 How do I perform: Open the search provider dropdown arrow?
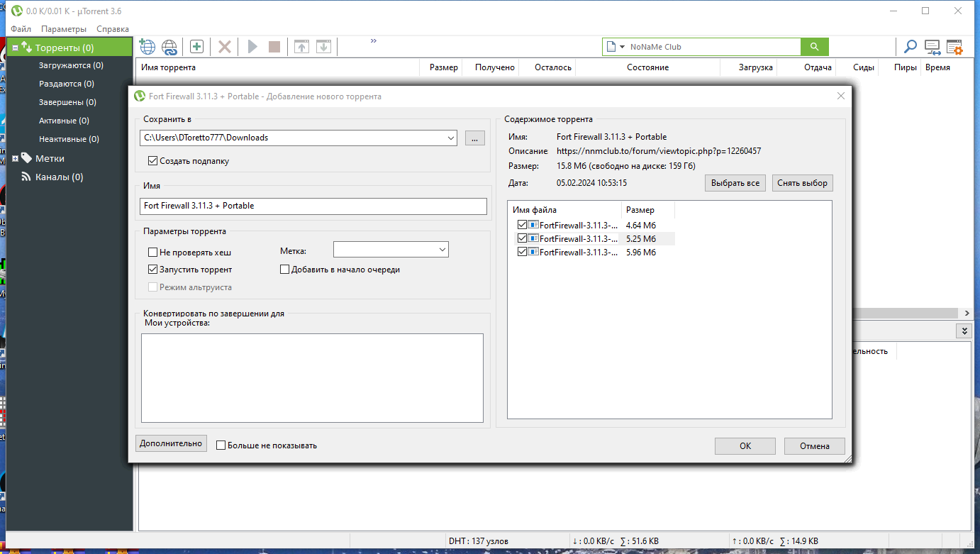622,47
